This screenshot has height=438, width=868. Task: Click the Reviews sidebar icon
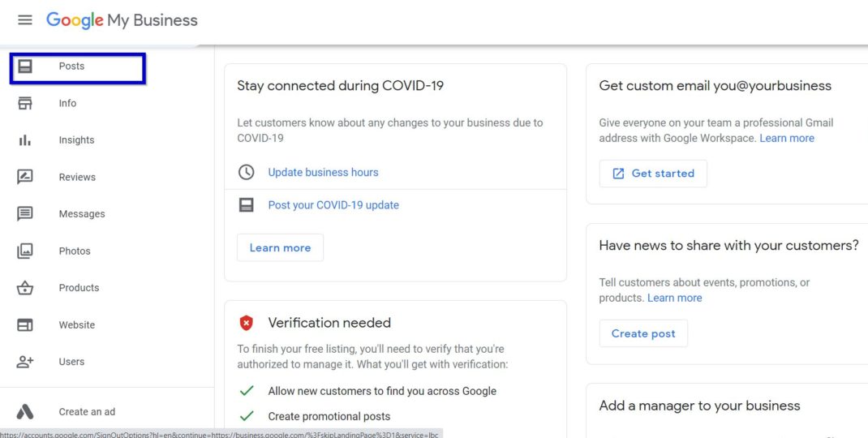pos(25,177)
